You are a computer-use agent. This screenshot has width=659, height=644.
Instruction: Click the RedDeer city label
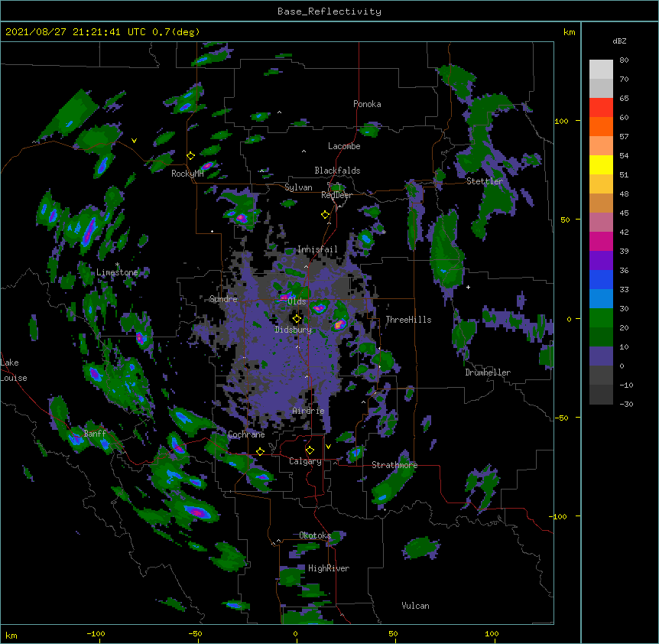[x=336, y=195]
